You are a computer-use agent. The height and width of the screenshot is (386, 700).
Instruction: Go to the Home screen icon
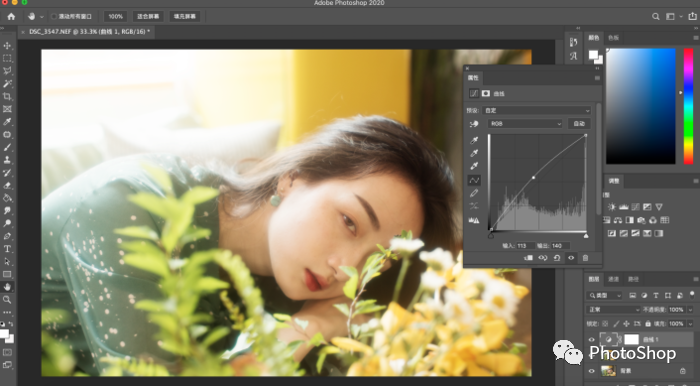(x=11, y=17)
